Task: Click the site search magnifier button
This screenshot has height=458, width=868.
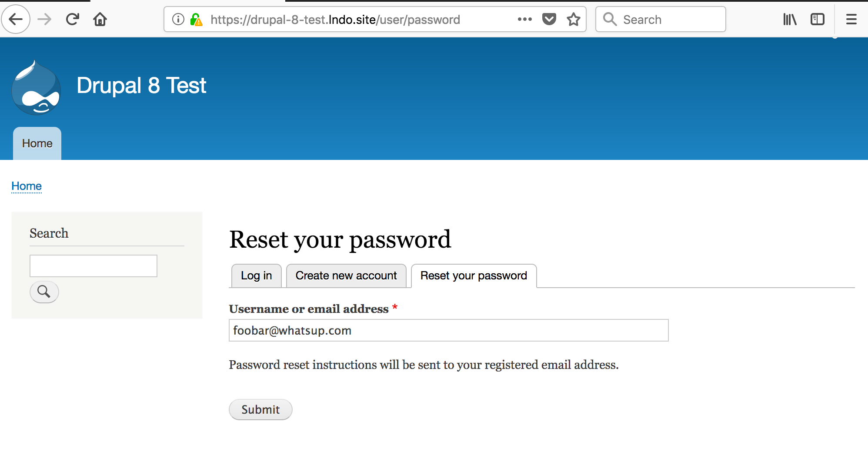Action: pyautogui.click(x=44, y=292)
